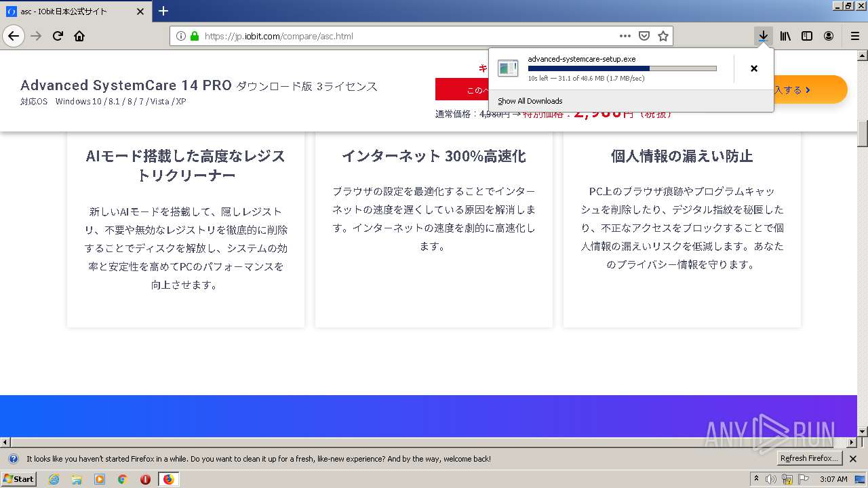
Task: Open Show All Downloads
Action: 530,101
